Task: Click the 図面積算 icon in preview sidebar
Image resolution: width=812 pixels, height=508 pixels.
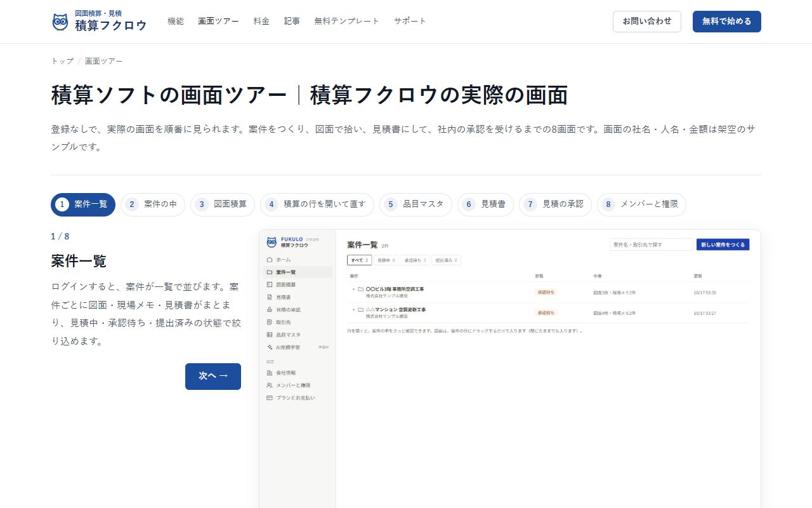Action: 270,284
